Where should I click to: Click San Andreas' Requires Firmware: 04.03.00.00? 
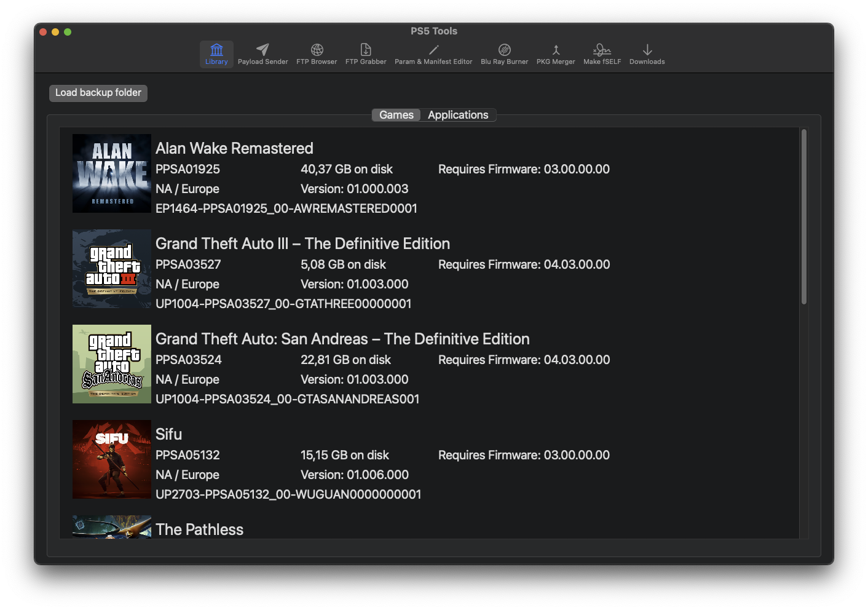click(524, 360)
